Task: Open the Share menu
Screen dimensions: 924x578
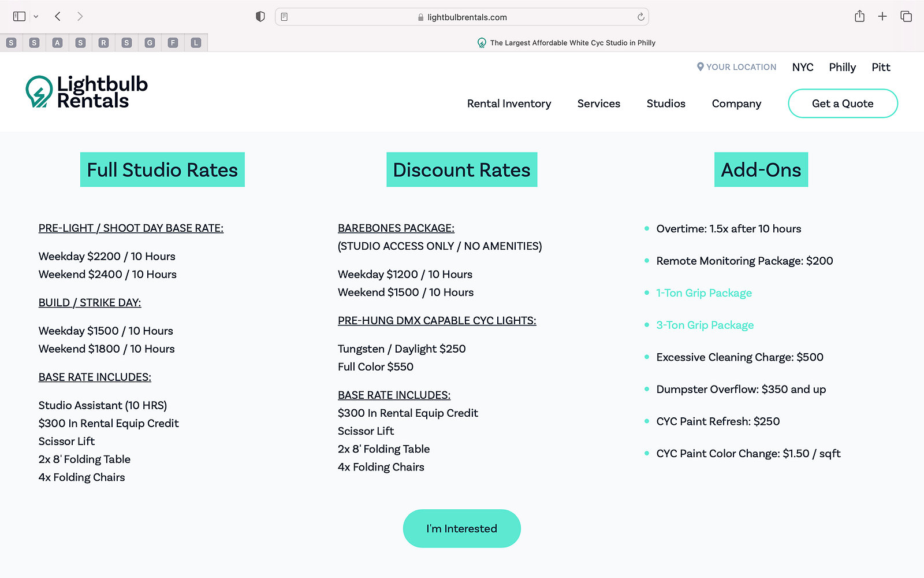Action: tap(859, 16)
